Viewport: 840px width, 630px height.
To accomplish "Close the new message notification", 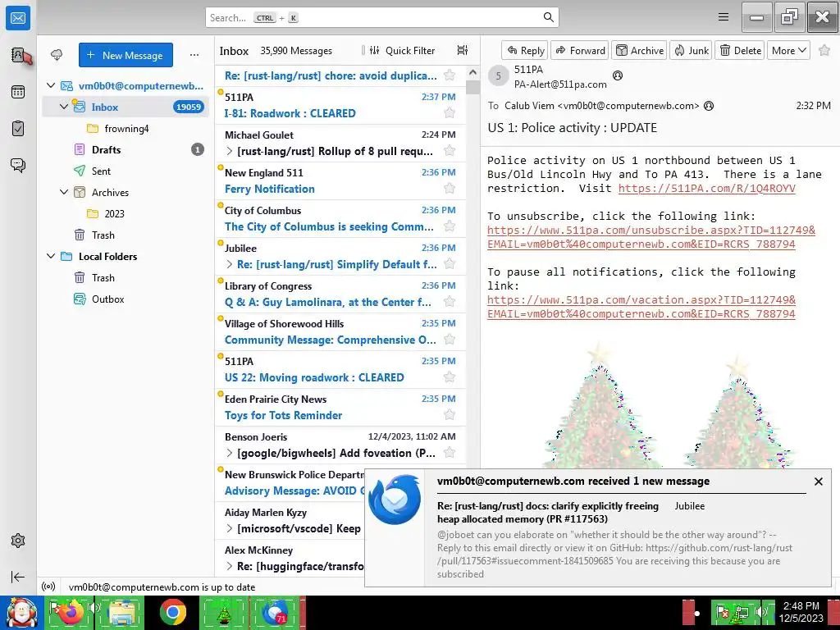I will tap(818, 481).
